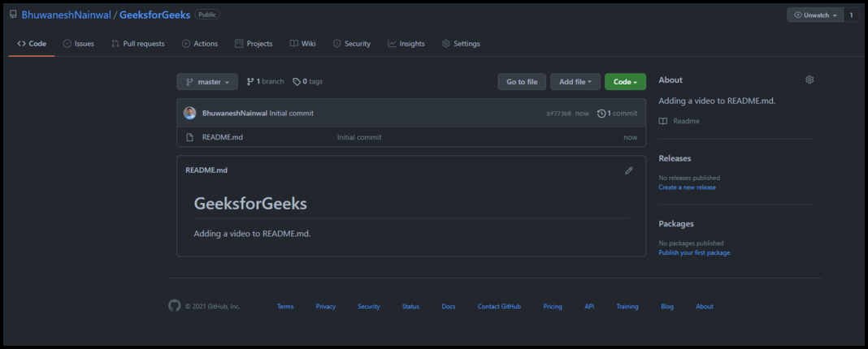
Task: Open the green Code dropdown
Action: [625, 82]
